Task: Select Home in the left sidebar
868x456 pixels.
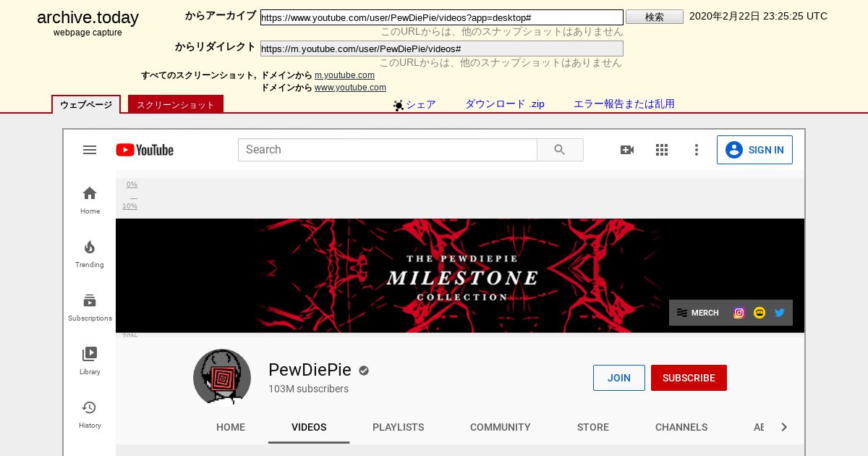Action: [x=90, y=200]
